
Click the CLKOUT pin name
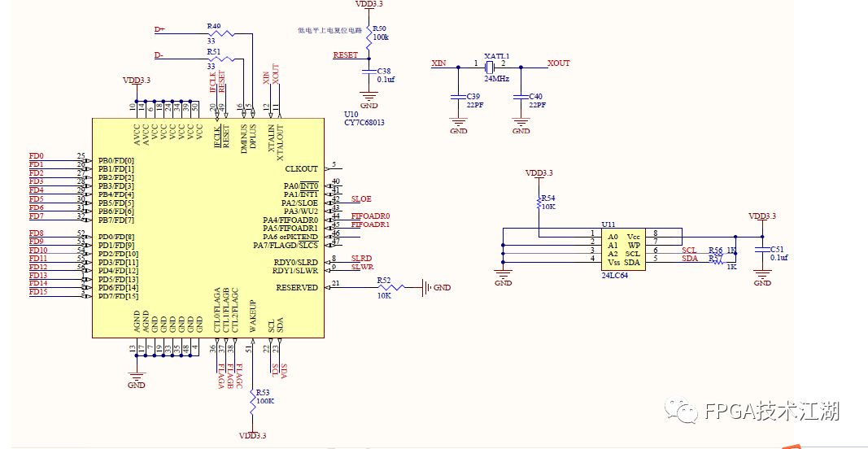(302, 169)
